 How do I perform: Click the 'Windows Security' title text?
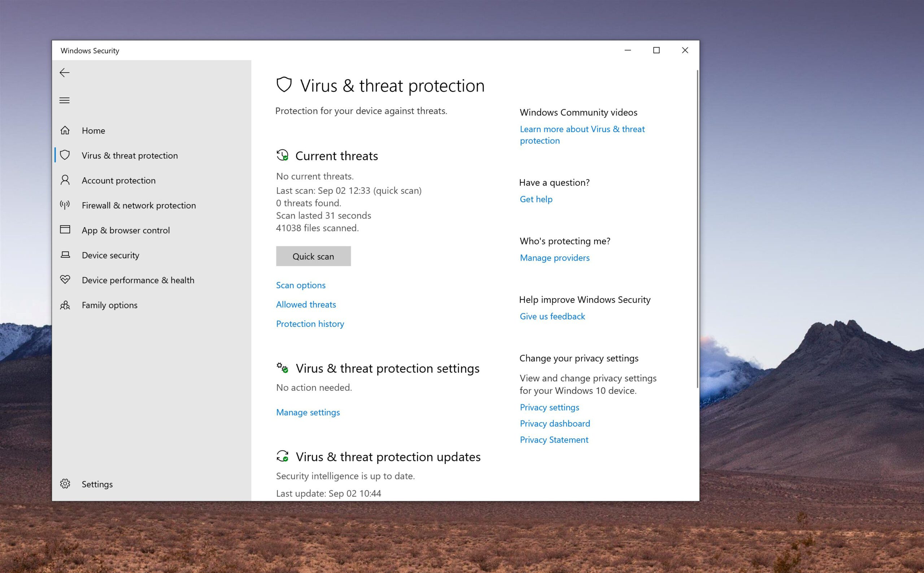[90, 51]
